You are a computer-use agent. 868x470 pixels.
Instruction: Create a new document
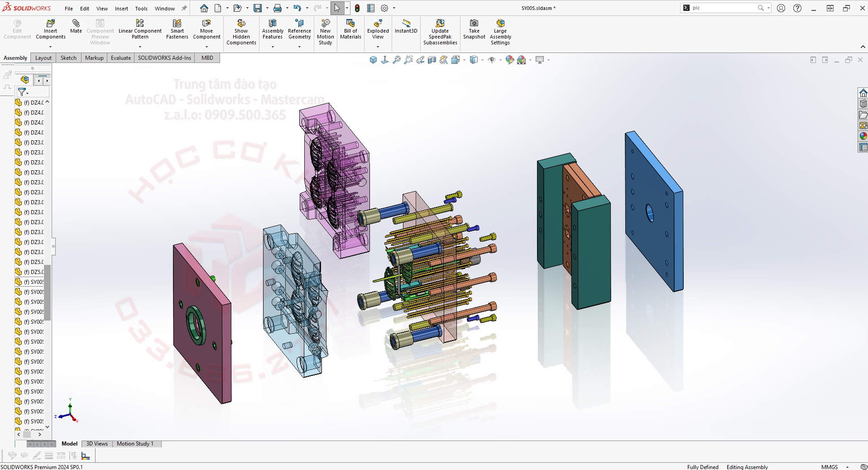coord(218,8)
